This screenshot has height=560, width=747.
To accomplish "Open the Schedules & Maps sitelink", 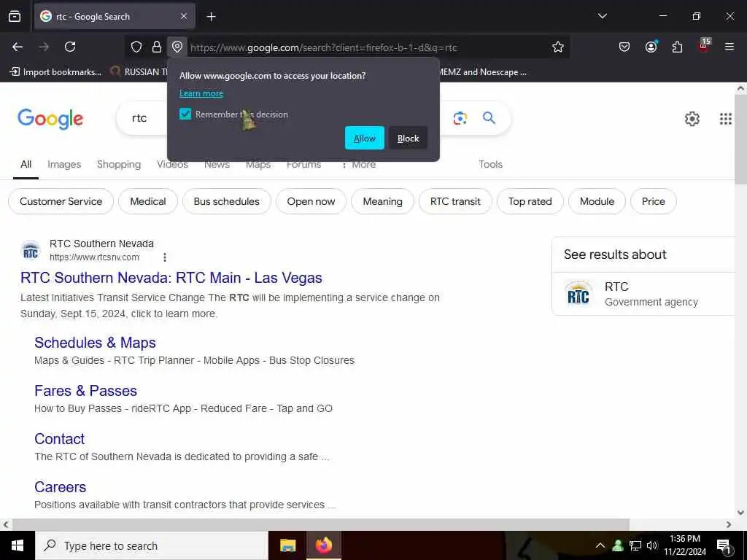I will (95, 343).
